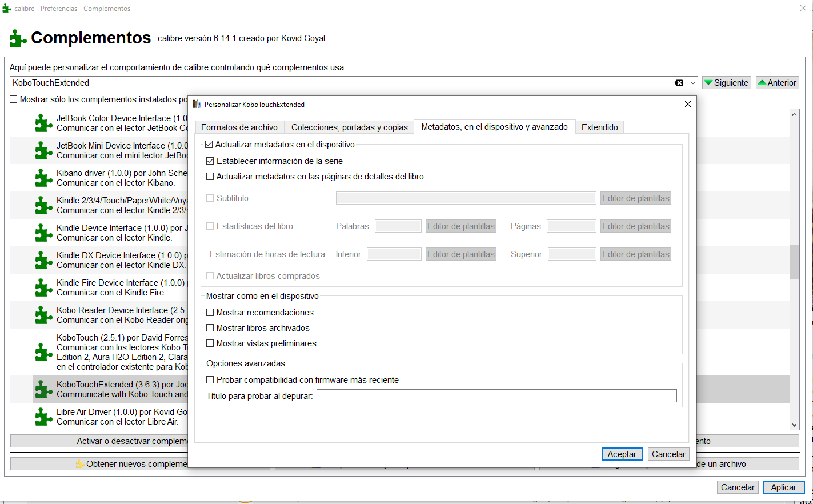Enable Mostrar recomendaciones
The height and width of the screenshot is (504, 813).
(210, 313)
